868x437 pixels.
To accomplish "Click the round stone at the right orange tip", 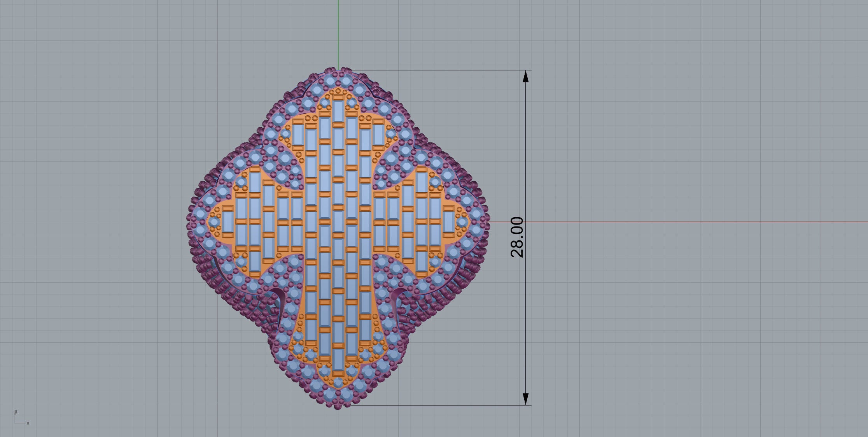I will (462, 222).
